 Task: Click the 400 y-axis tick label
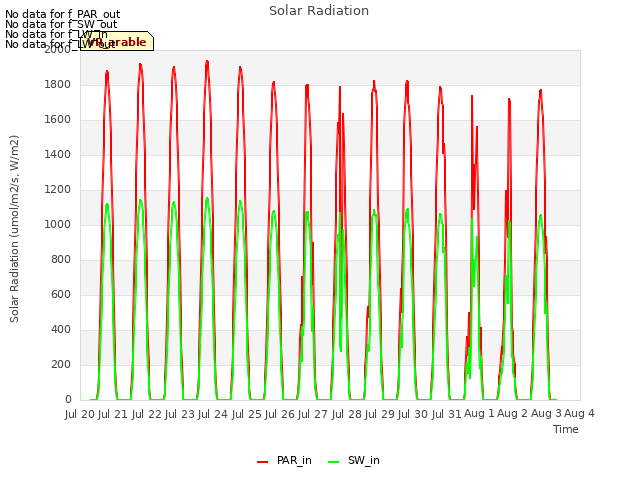coord(61,329)
